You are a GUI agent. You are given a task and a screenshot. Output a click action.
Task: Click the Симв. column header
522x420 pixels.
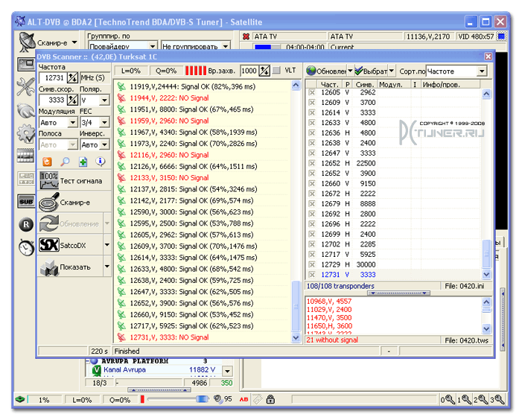[x=365, y=85]
